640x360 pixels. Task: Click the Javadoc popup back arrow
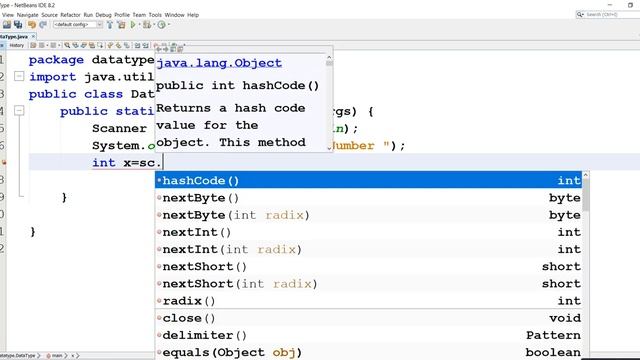[159, 49]
